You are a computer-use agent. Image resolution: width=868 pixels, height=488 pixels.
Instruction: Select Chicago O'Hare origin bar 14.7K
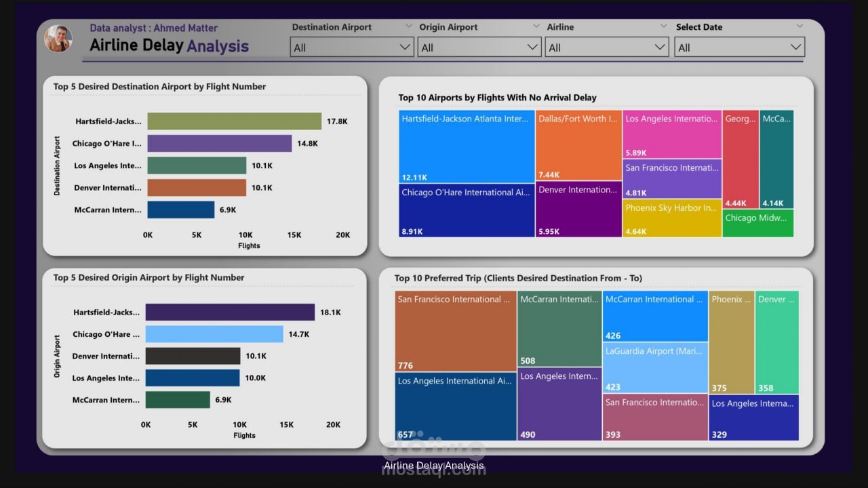[214, 334]
